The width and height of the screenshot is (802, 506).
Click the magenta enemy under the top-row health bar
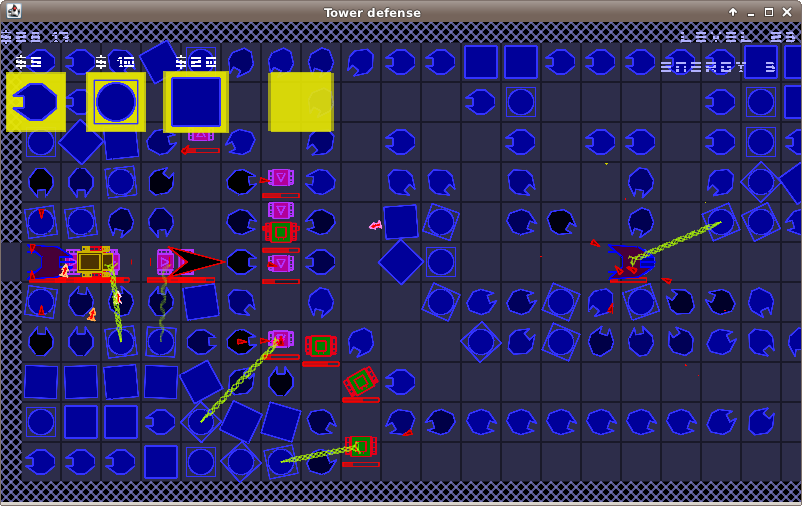click(201, 135)
